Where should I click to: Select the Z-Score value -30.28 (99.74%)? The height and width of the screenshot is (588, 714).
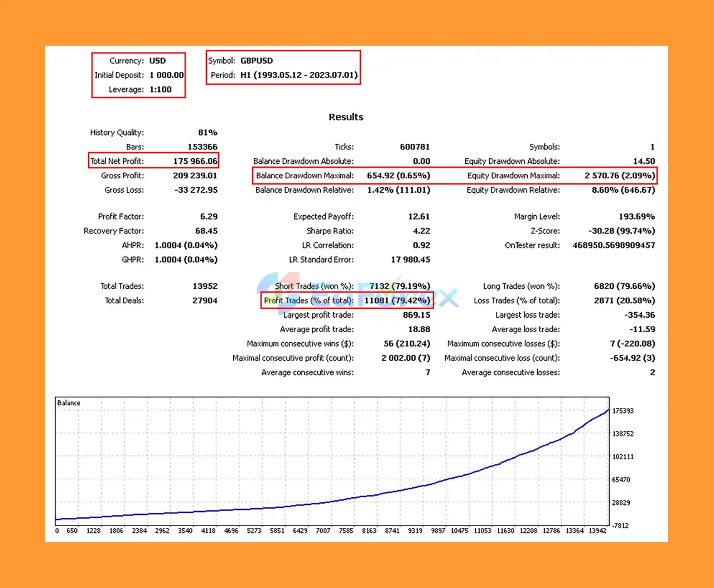[622, 231]
